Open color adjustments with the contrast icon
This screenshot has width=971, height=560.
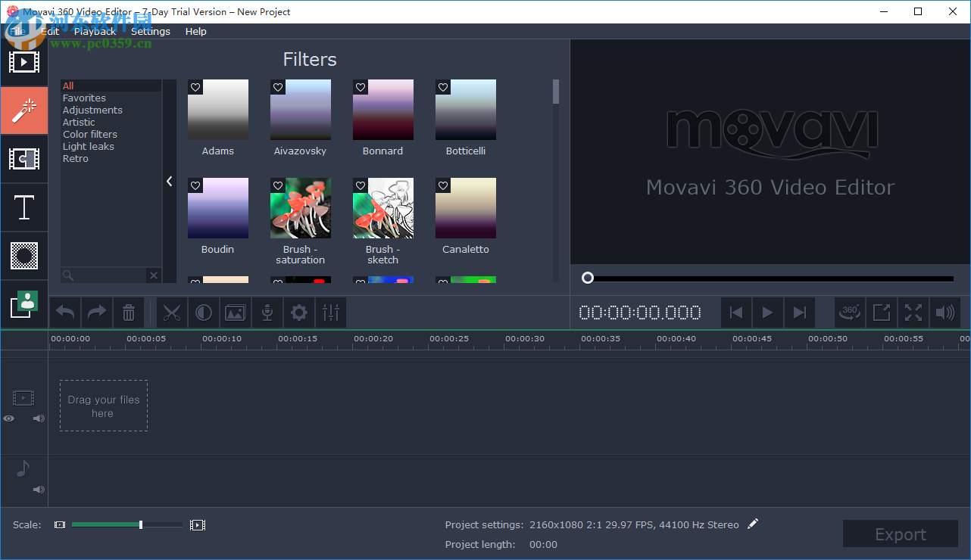pyautogui.click(x=204, y=313)
